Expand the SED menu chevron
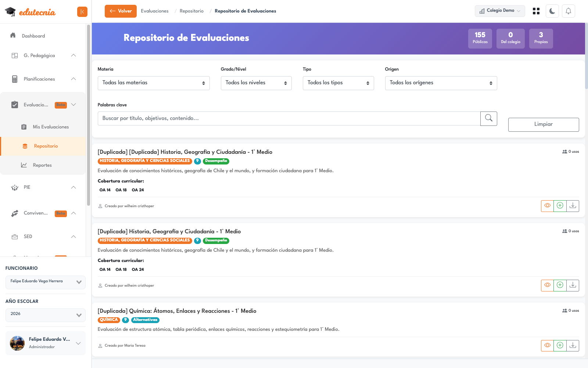 (x=73, y=237)
